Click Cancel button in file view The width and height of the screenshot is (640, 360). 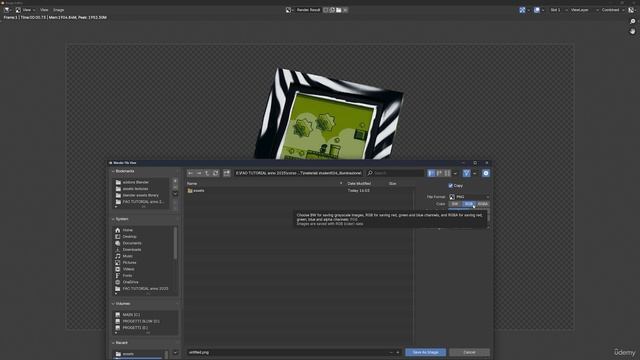pos(469,352)
